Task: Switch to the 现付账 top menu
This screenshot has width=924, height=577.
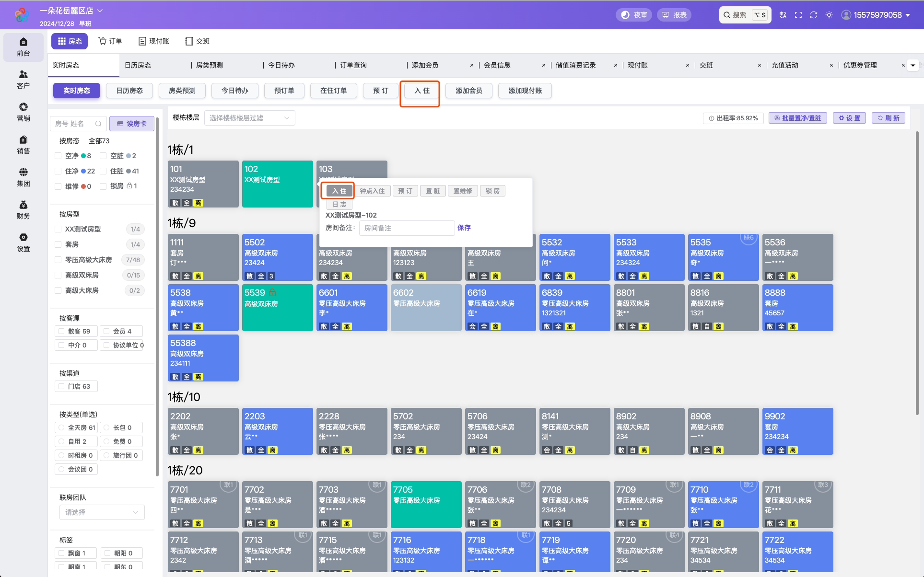Action: coord(153,41)
